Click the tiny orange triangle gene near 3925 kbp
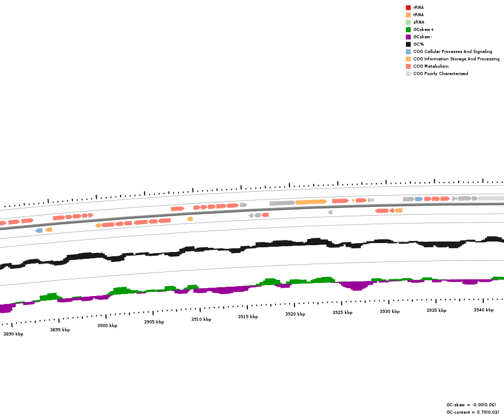This screenshot has width=504, height=420. tap(353, 201)
